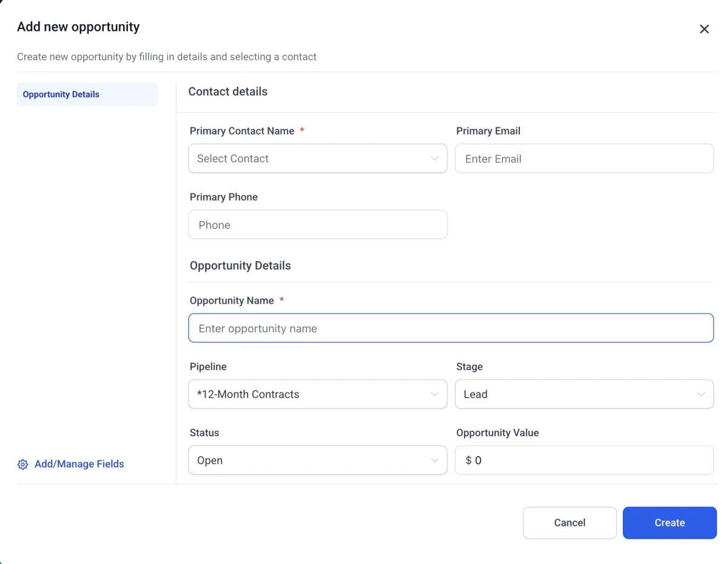Viewport: 728px width, 564px height.
Task: Click the Status dropdown chevron arrow
Action: tap(434, 460)
